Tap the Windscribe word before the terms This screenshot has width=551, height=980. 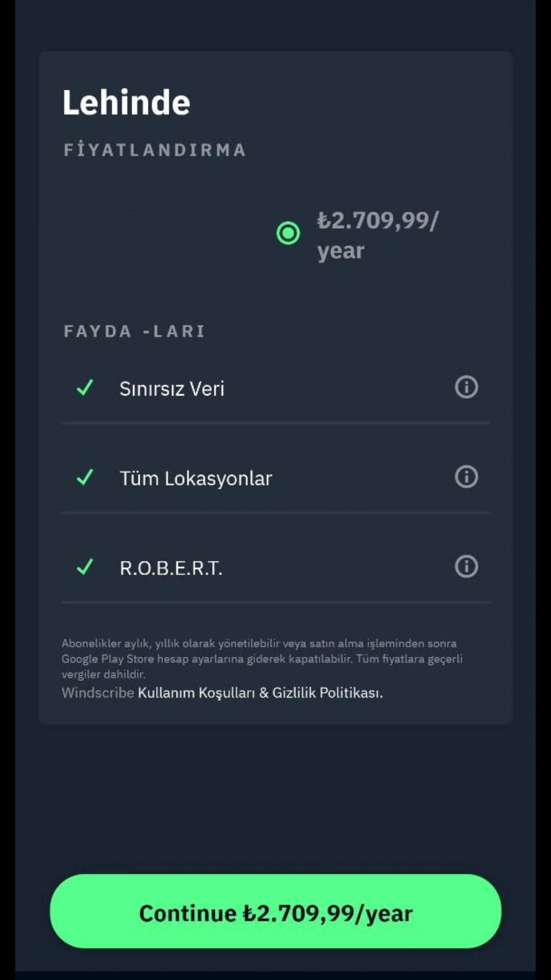tap(98, 693)
